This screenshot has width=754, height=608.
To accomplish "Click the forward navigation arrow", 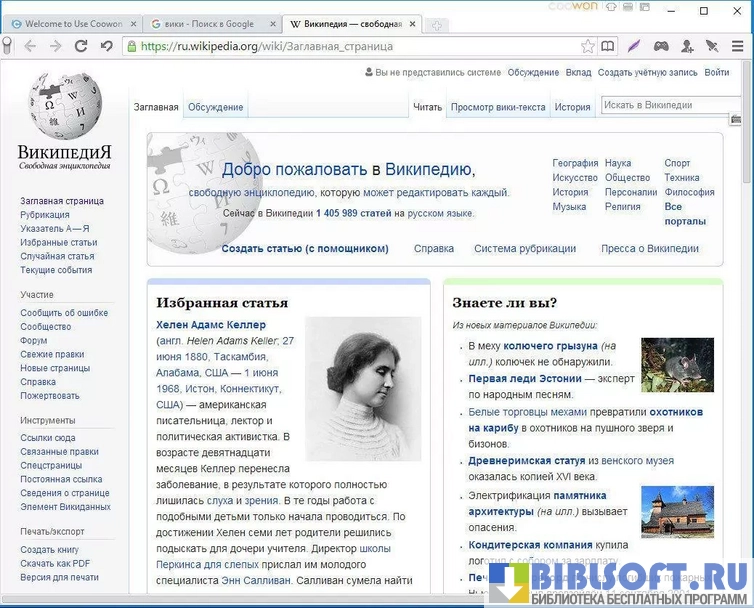I will tap(55, 46).
